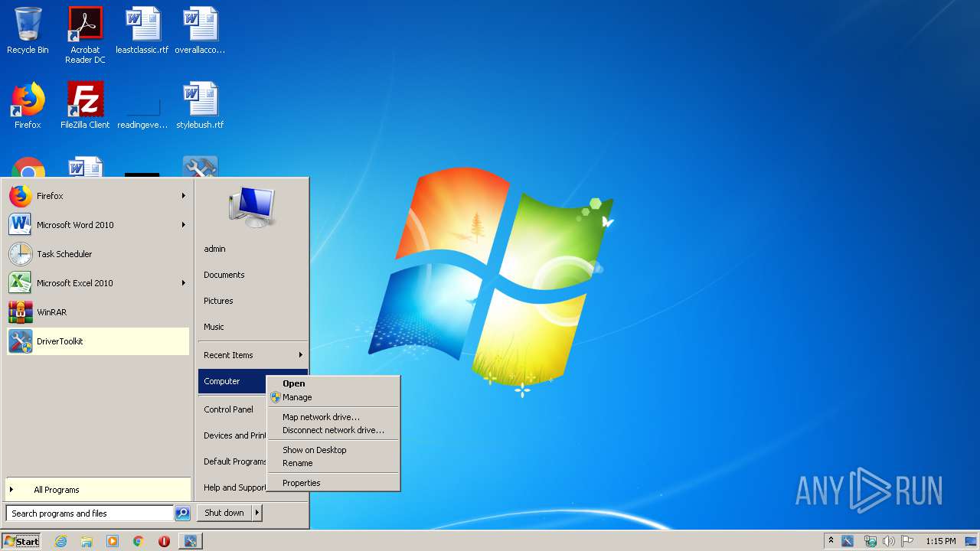Screen dimensions: 980x551
Task: Click the search magnifier button
Action: click(x=182, y=514)
